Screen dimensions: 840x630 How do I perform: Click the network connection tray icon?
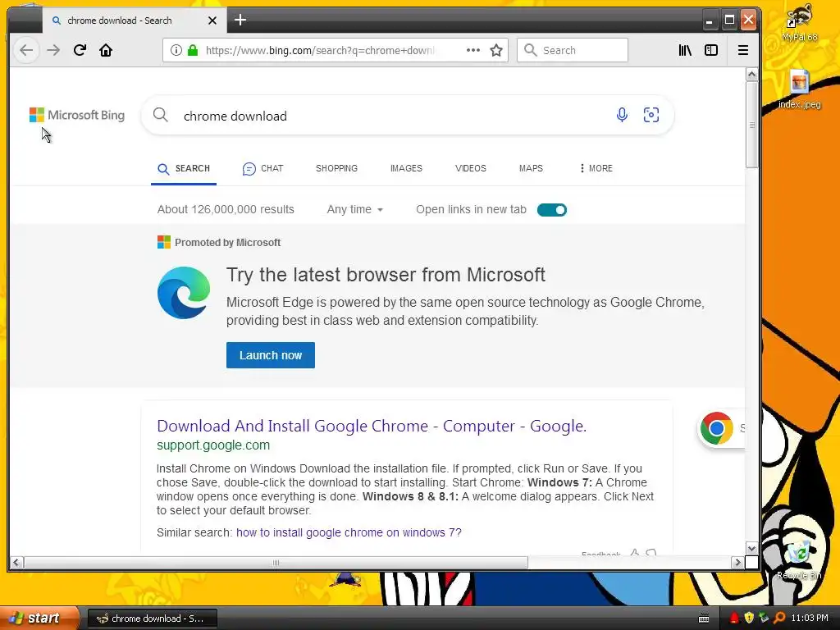click(x=764, y=619)
